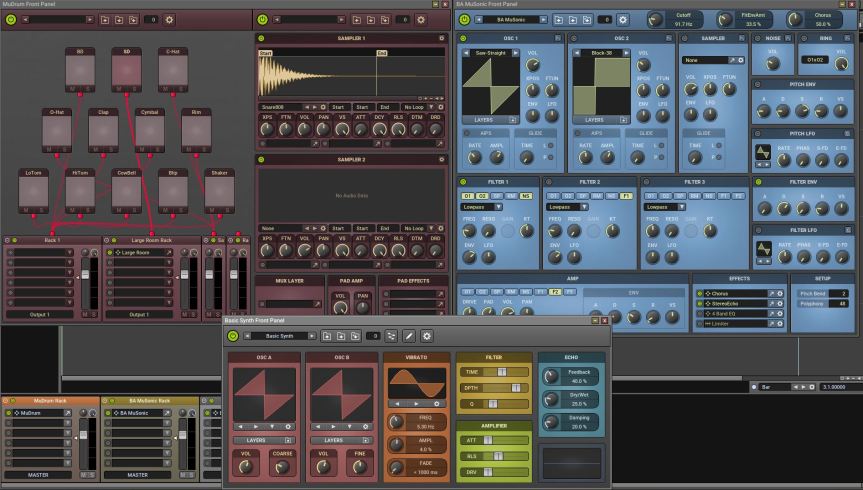Toggle Filter 1 enable button
The image size is (863, 490).
point(463,182)
